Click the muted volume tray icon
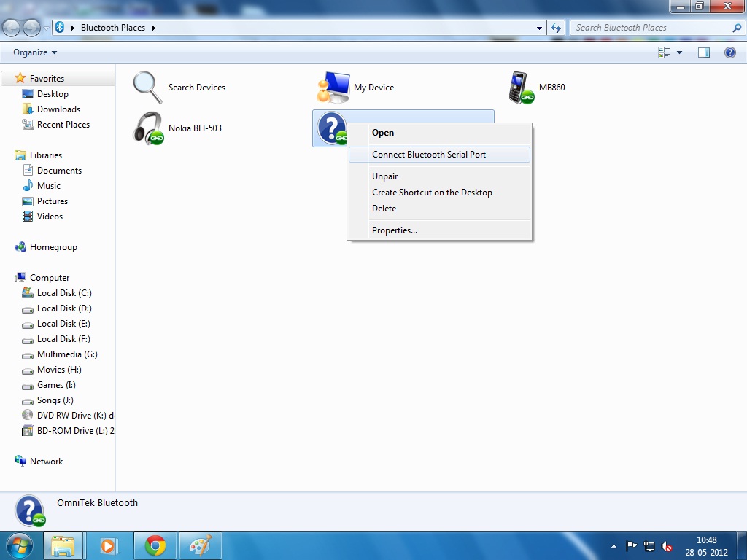 click(x=667, y=546)
